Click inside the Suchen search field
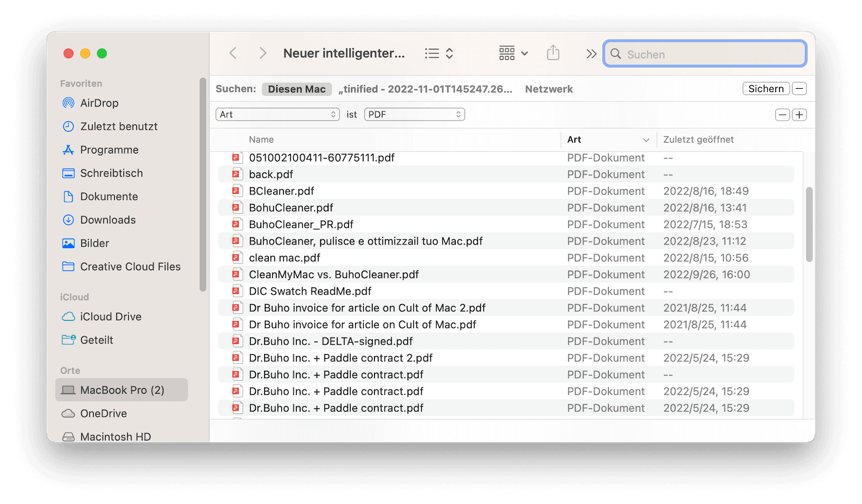This screenshot has width=862, height=504. click(x=704, y=54)
